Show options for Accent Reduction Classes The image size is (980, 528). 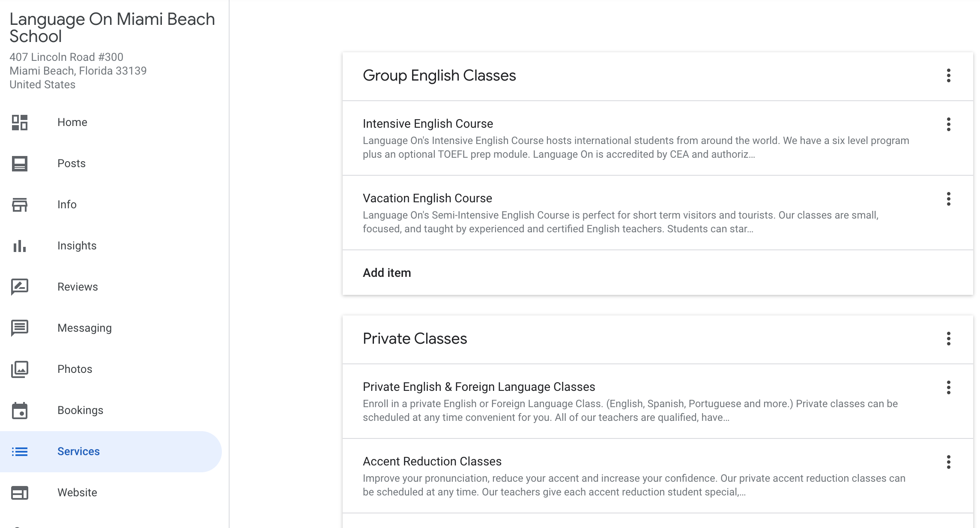click(x=949, y=462)
